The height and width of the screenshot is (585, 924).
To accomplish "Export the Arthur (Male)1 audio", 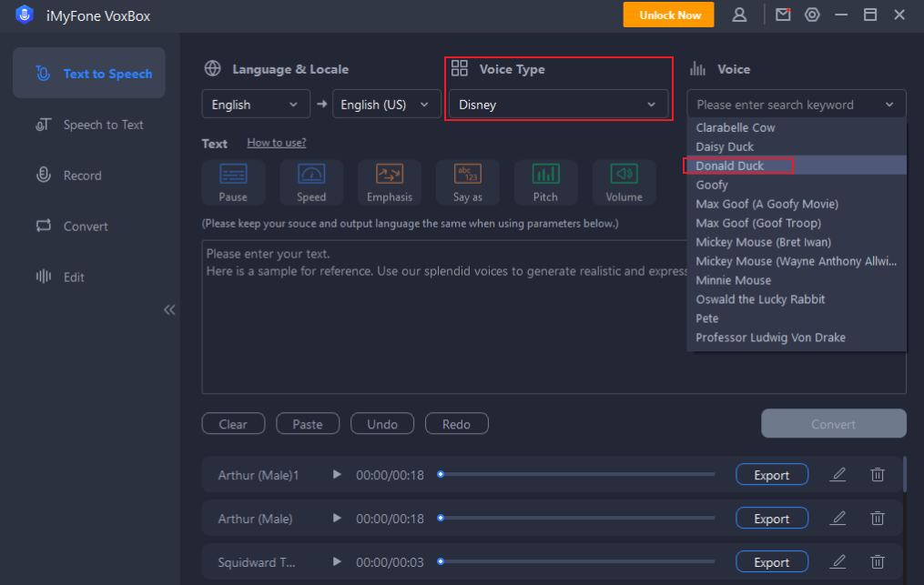I will pos(772,475).
